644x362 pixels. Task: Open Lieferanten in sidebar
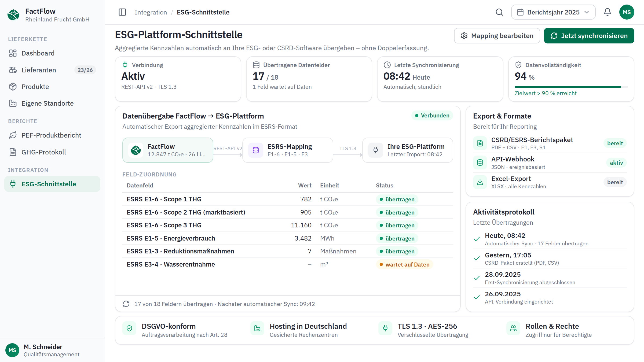(52, 70)
